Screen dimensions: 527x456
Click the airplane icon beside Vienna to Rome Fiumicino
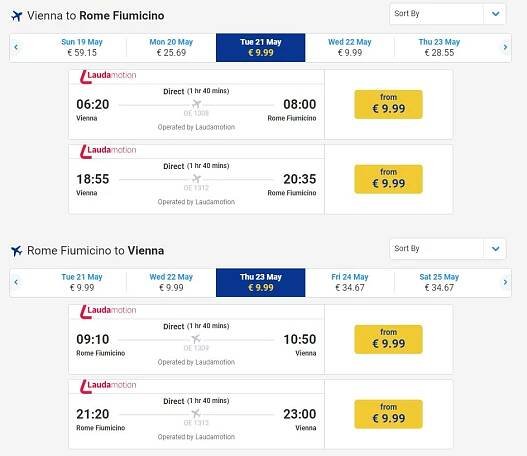[x=16, y=16]
